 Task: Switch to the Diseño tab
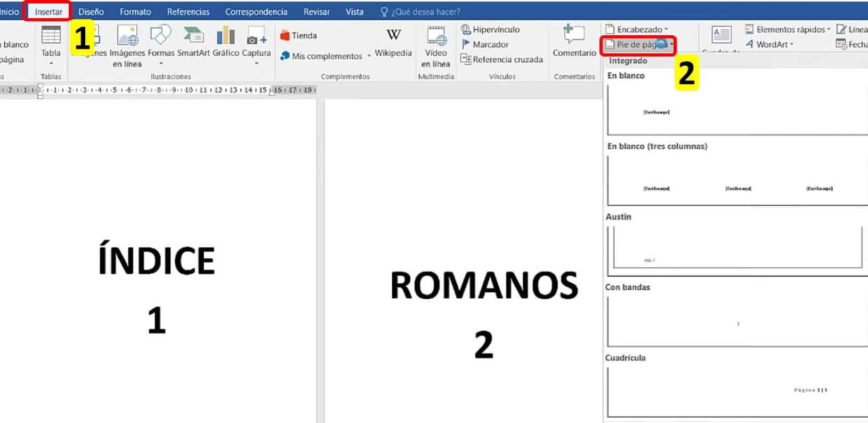pyautogui.click(x=91, y=12)
